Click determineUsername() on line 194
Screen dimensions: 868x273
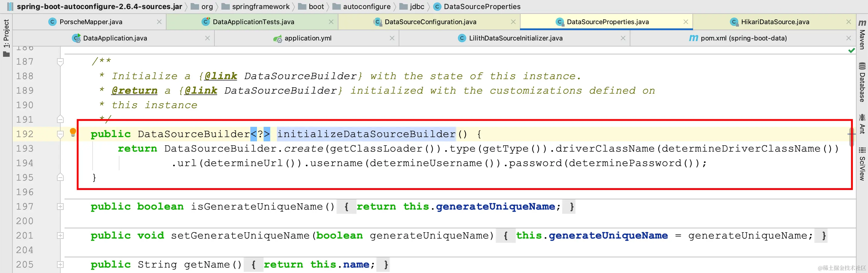(431, 163)
